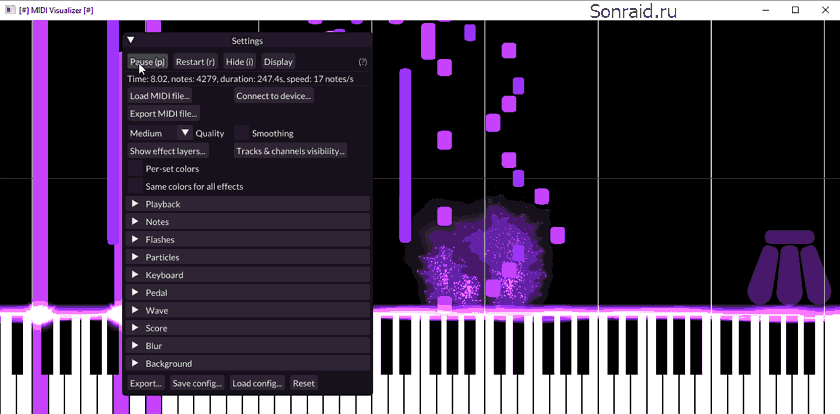Click Load config button
840x414 pixels.
coord(257,383)
